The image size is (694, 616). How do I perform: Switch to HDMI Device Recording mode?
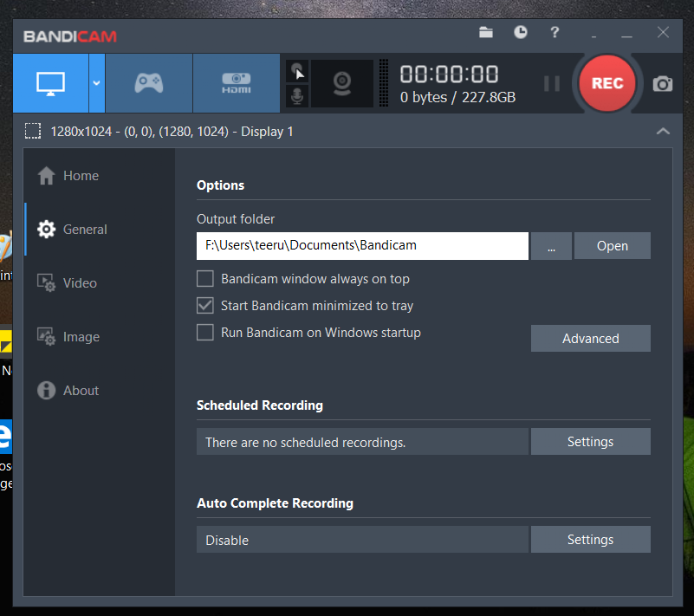tap(237, 83)
